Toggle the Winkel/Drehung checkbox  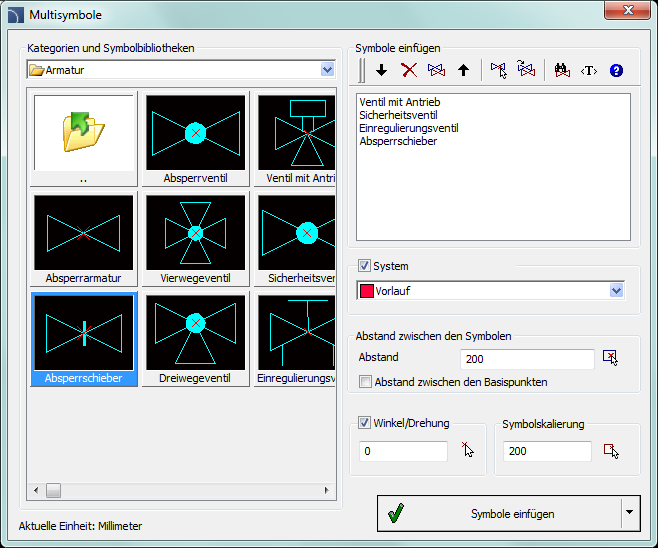click(x=365, y=422)
